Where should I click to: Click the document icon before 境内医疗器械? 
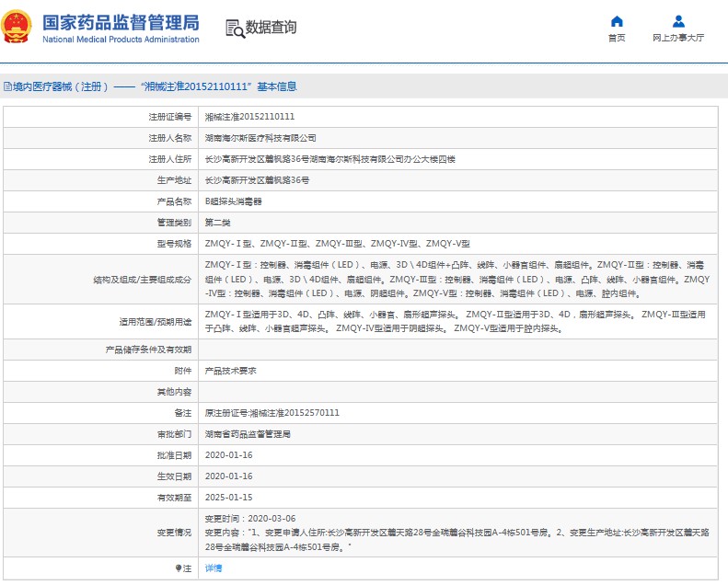[6, 87]
